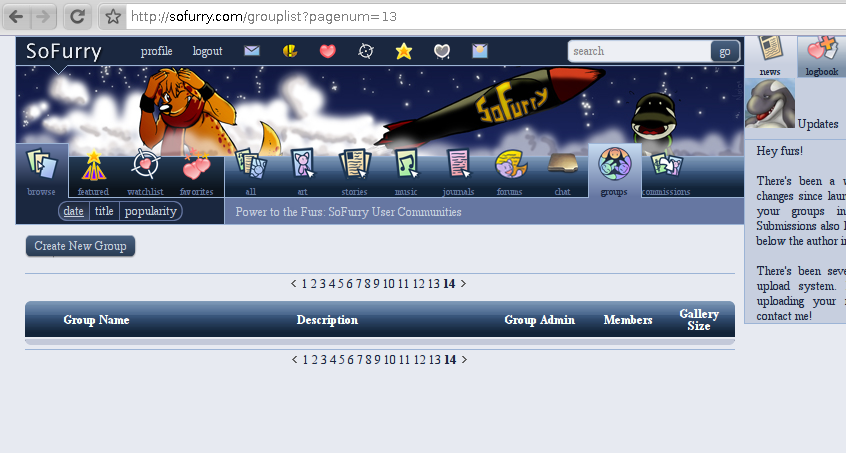This screenshot has height=453, width=846.
Task: Go to page 12 in top pagination
Action: [419, 284]
